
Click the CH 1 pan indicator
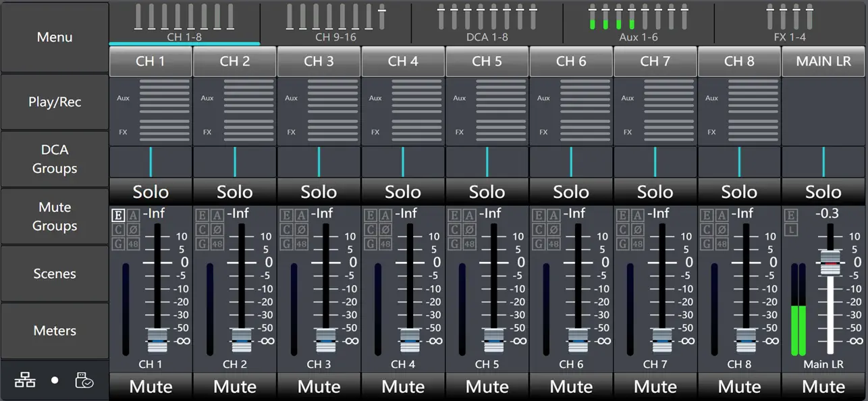click(151, 162)
